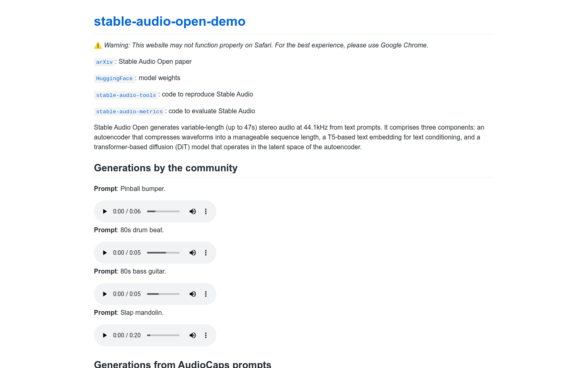Open more options for Pinball bumper player

[x=206, y=211]
